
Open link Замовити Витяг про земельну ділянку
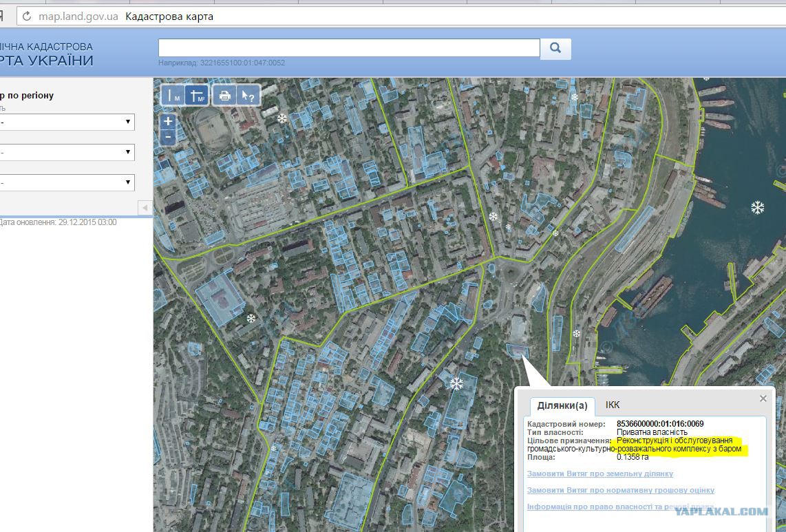(599, 474)
